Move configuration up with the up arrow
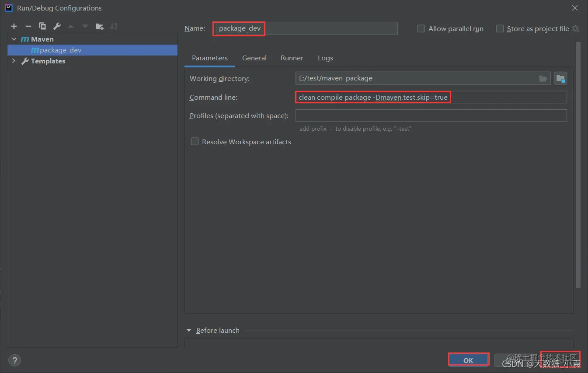The height and width of the screenshot is (373, 588). (x=71, y=26)
